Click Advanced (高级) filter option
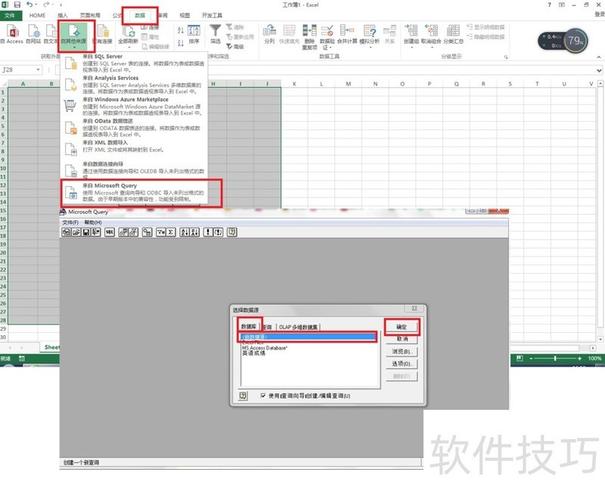 [235, 47]
